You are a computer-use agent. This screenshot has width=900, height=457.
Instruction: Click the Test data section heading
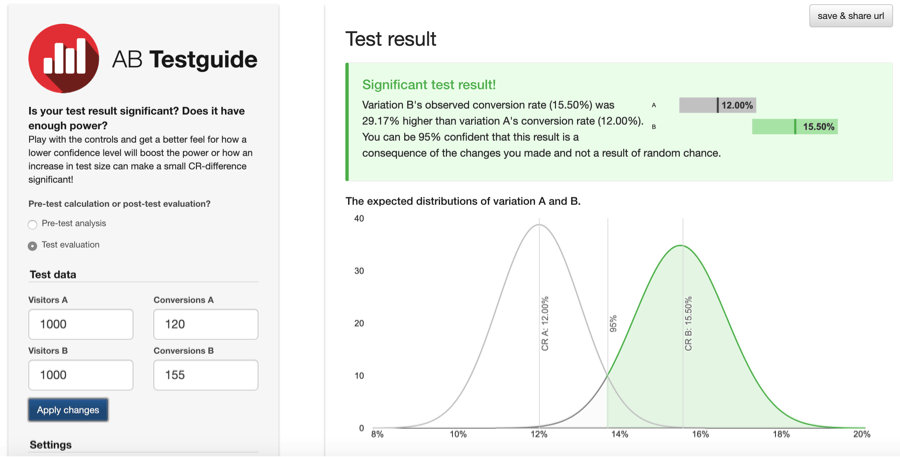[x=53, y=274]
